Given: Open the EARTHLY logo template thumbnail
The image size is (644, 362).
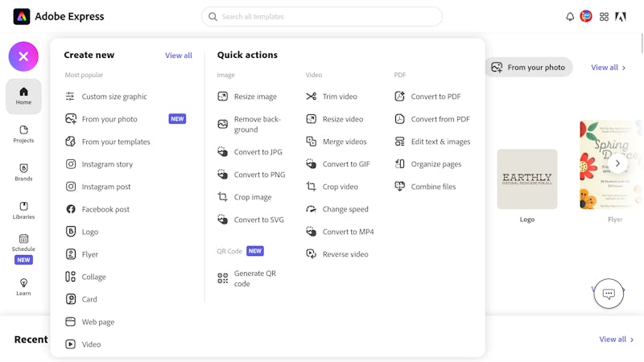Looking at the screenshot, I should click(527, 179).
